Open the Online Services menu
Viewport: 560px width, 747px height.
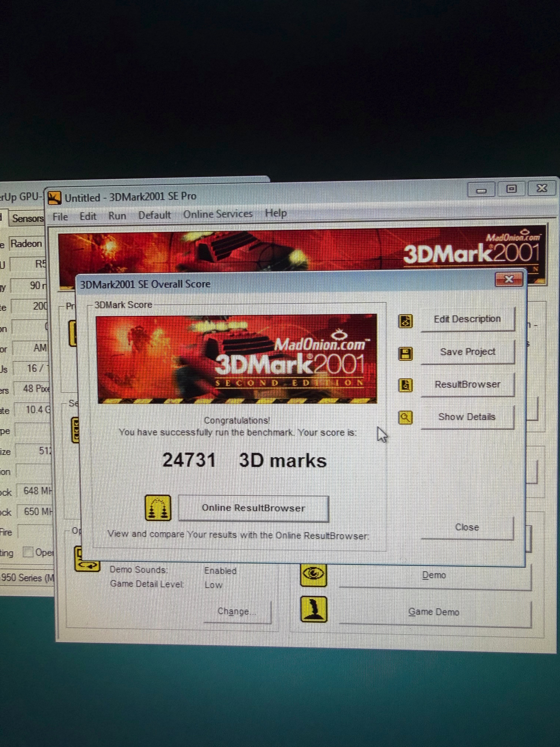tap(218, 214)
